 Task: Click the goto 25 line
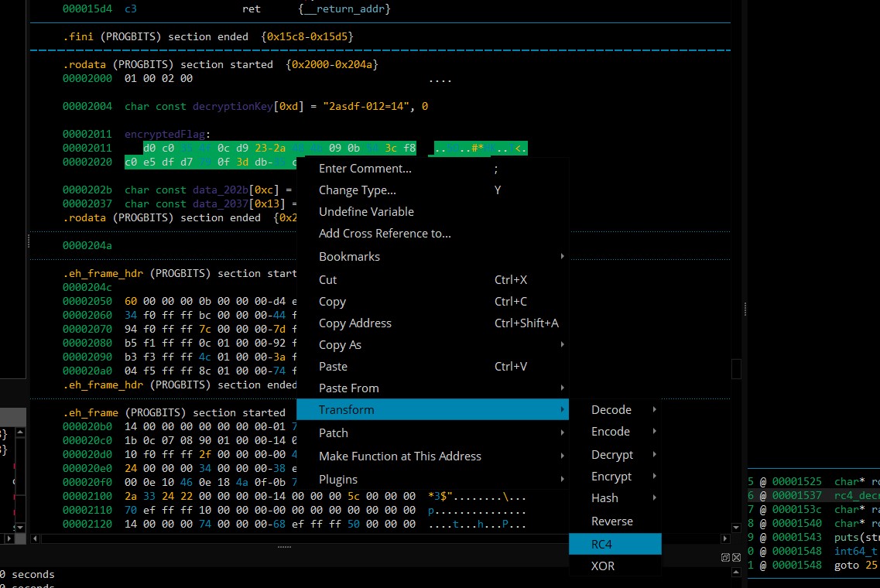point(813,565)
